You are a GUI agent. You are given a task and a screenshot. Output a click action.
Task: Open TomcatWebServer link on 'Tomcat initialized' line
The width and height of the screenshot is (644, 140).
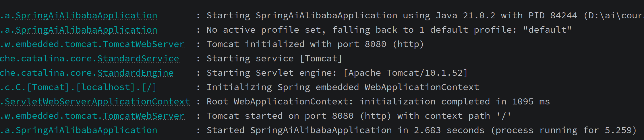click(144, 44)
